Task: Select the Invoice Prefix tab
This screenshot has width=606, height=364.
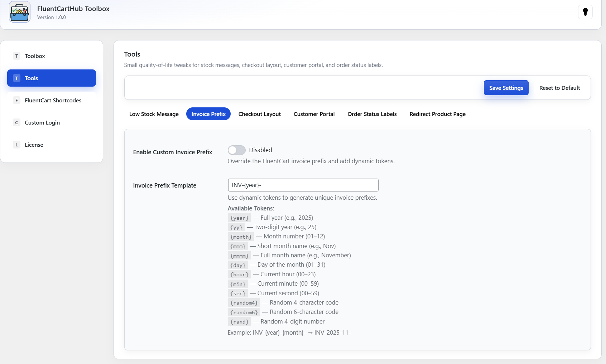Action: coord(208,114)
